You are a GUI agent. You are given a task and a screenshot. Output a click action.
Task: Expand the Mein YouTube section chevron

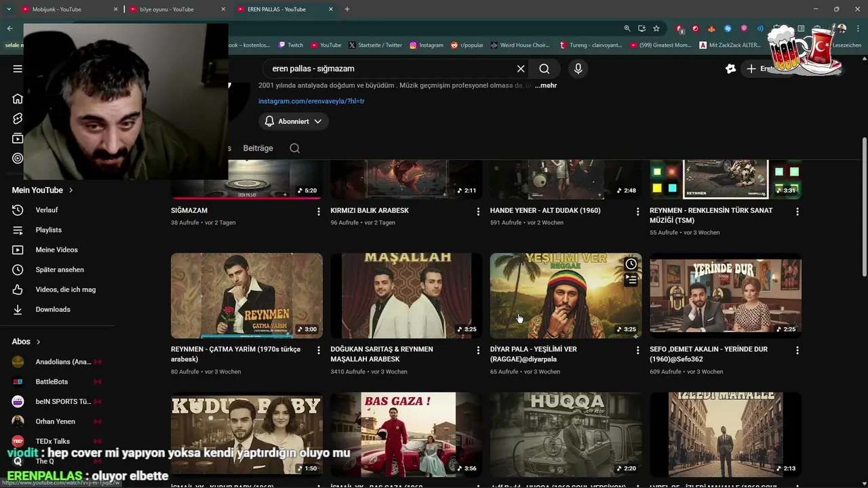pyautogui.click(x=71, y=190)
